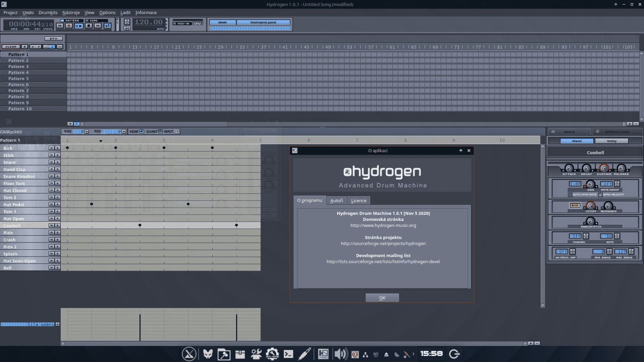Click the Resonance filter knob
This screenshot has width=644, height=362.
point(608,206)
